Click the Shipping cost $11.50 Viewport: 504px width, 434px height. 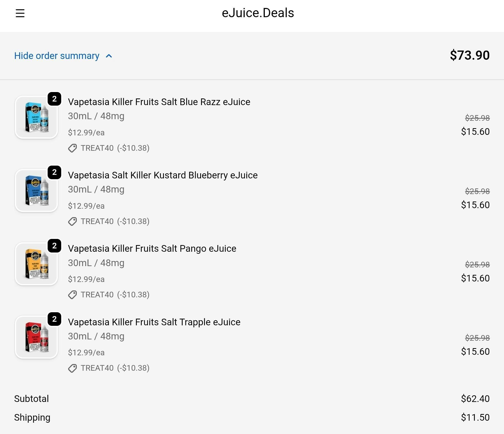pos(475,417)
